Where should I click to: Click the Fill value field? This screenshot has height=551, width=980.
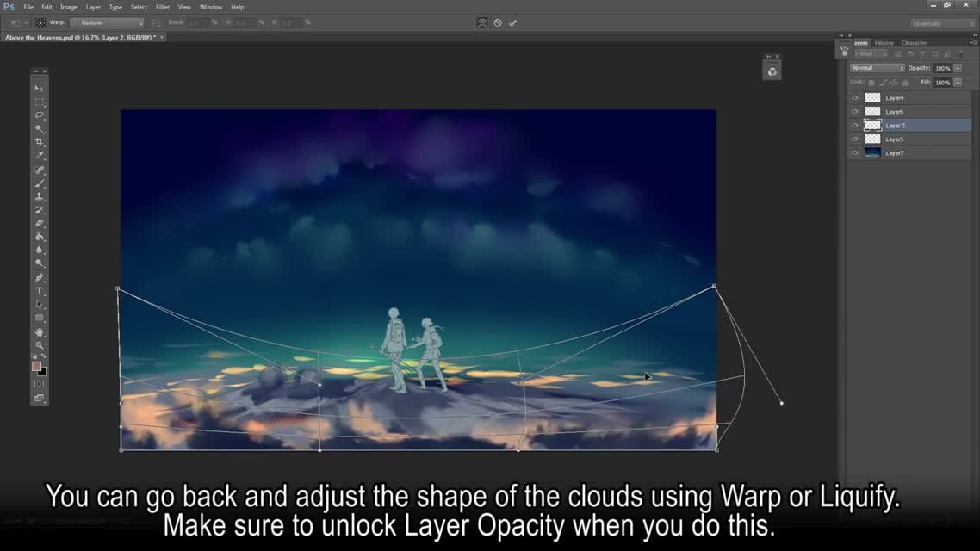[943, 83]
